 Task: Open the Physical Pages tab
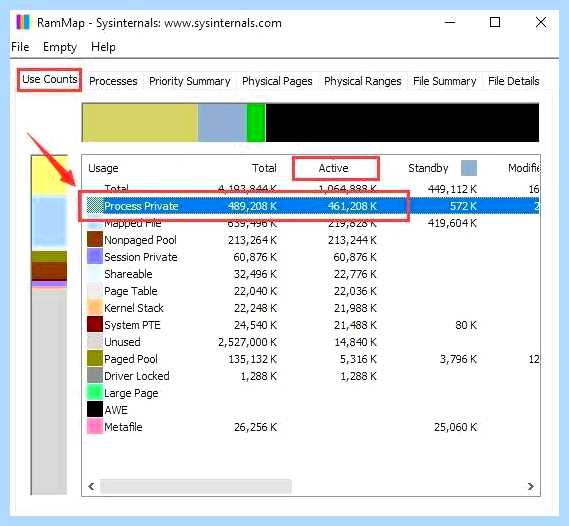click(277, 81)
